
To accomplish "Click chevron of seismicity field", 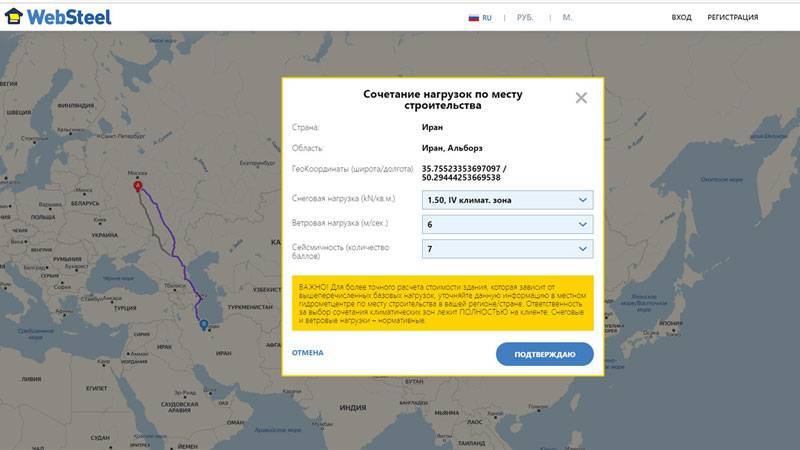I will coord(583,249).
